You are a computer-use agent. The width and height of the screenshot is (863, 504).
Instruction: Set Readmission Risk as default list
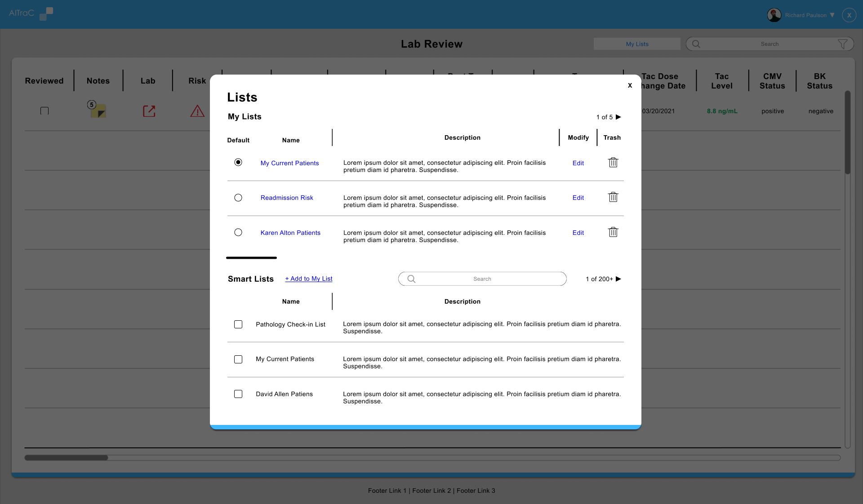(238, 198)
